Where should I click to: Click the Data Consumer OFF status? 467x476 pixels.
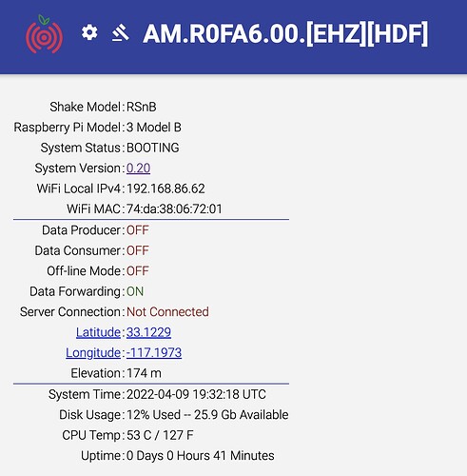[x=138, y=250]
